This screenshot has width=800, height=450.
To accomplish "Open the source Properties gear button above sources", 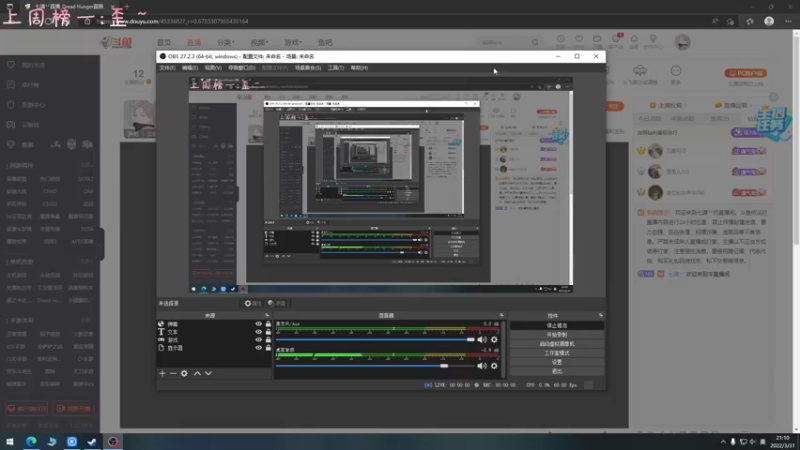I will pyautogui.click(x=253, y=303).
